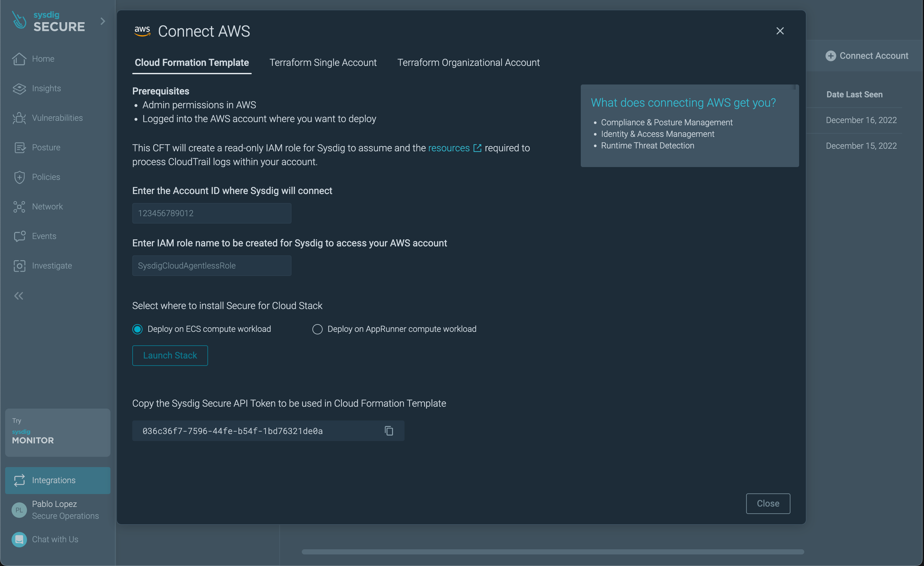Click the Launch Stack button

tap(170, 355)
